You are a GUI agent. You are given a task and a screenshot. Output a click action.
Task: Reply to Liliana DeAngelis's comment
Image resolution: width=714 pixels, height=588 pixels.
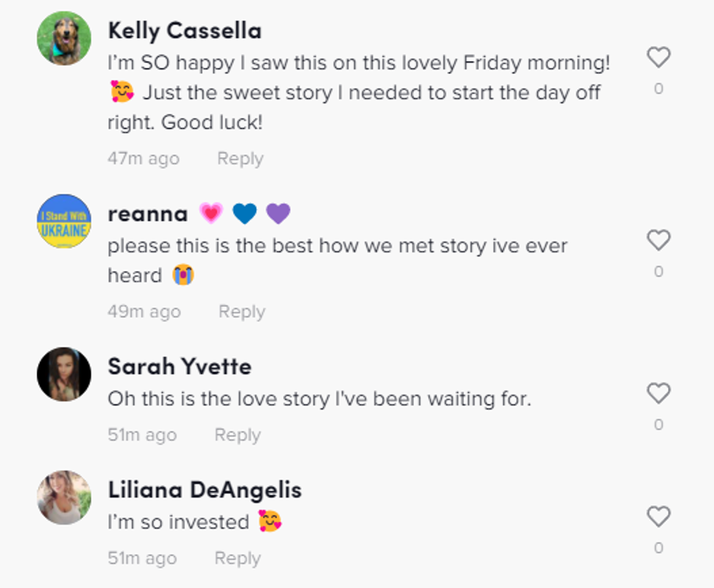point(237,559)
